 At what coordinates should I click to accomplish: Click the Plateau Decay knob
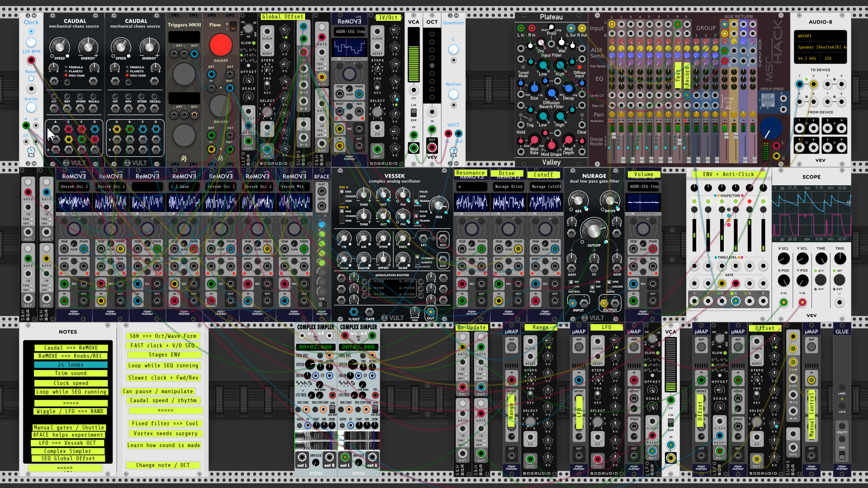569,89
